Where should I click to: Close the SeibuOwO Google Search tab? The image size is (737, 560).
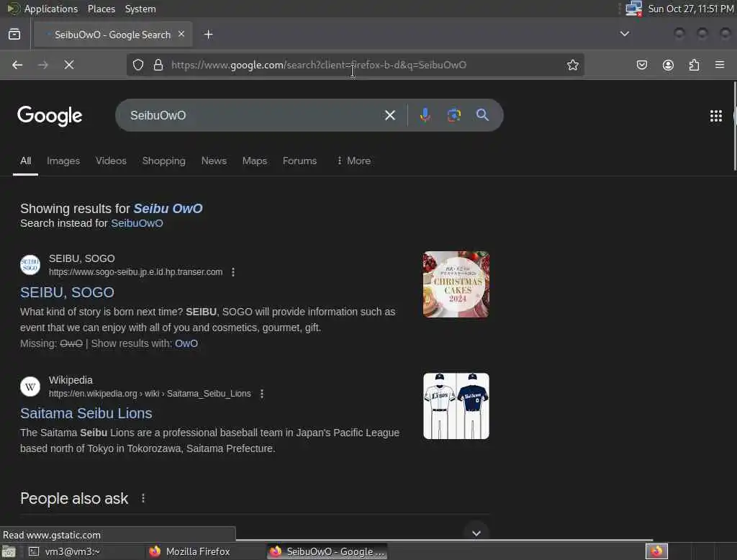click(181, 34)
